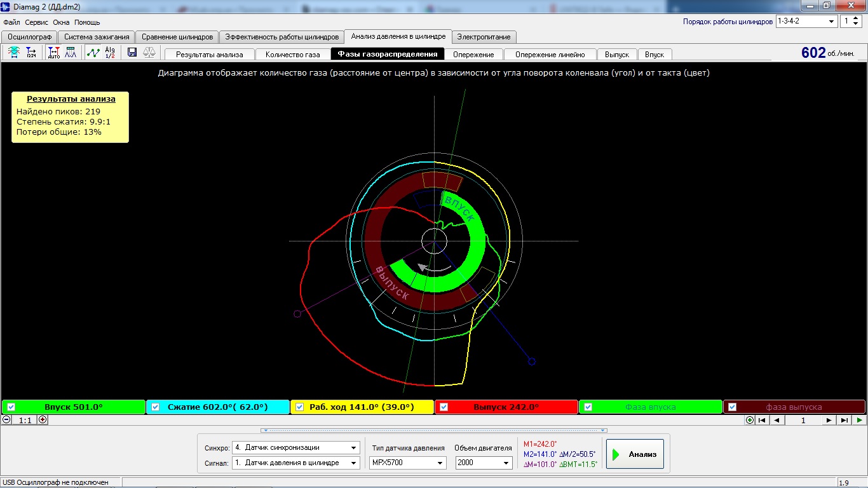
Task: Switch to the Сравнение цилиндров tab
Action: (x=177, y=37)
